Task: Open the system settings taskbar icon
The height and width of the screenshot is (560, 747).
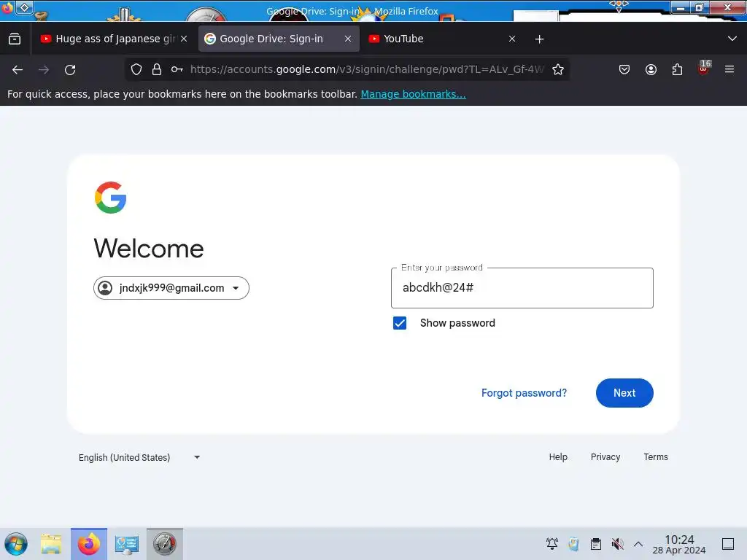Action: tap(127, 544)
